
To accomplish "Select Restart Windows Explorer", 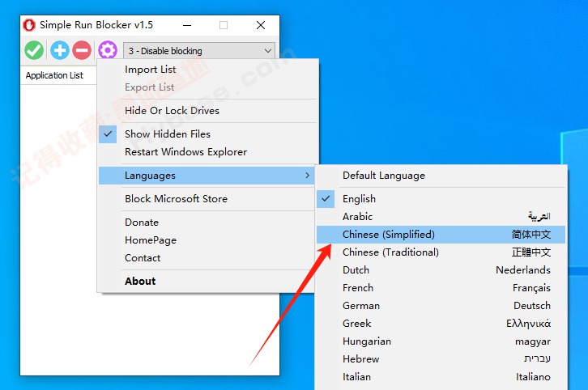I will 207,152.
